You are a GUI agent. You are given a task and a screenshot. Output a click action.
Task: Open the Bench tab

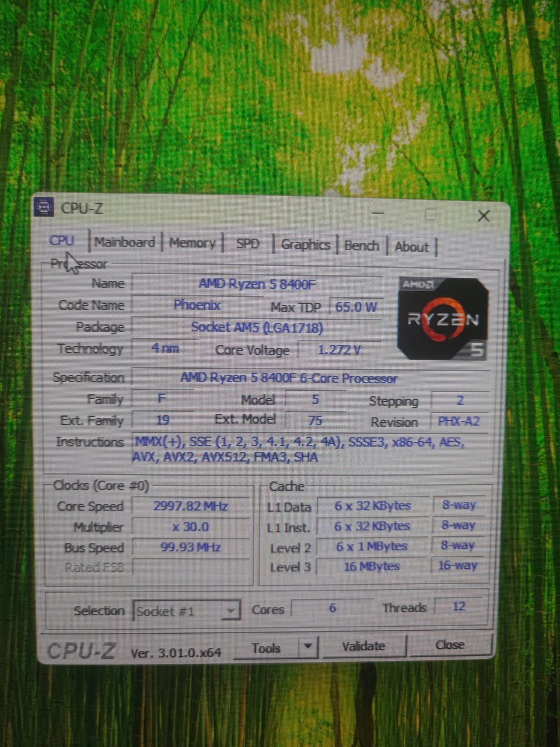(362, 246)
